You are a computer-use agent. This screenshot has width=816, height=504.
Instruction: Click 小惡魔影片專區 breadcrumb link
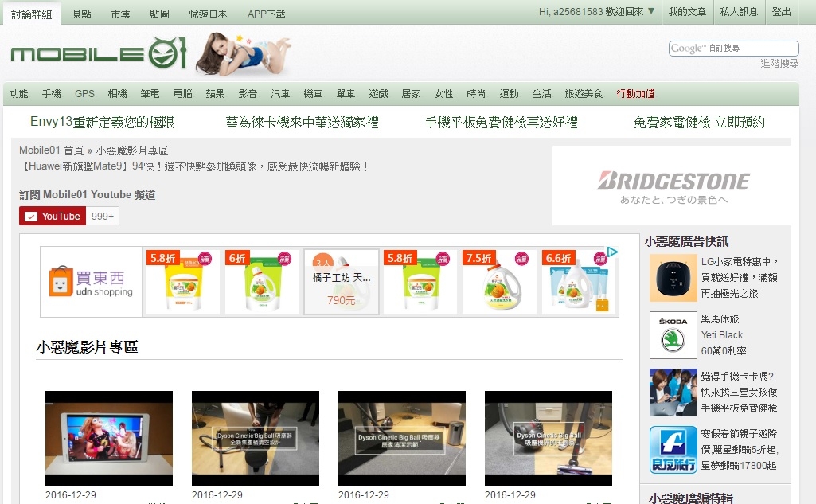pos(132,150)
